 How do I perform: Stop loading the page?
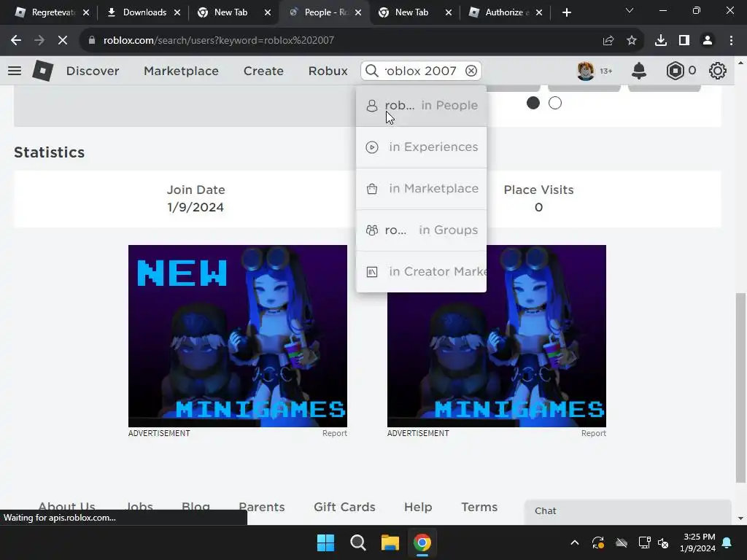[63, 41]
